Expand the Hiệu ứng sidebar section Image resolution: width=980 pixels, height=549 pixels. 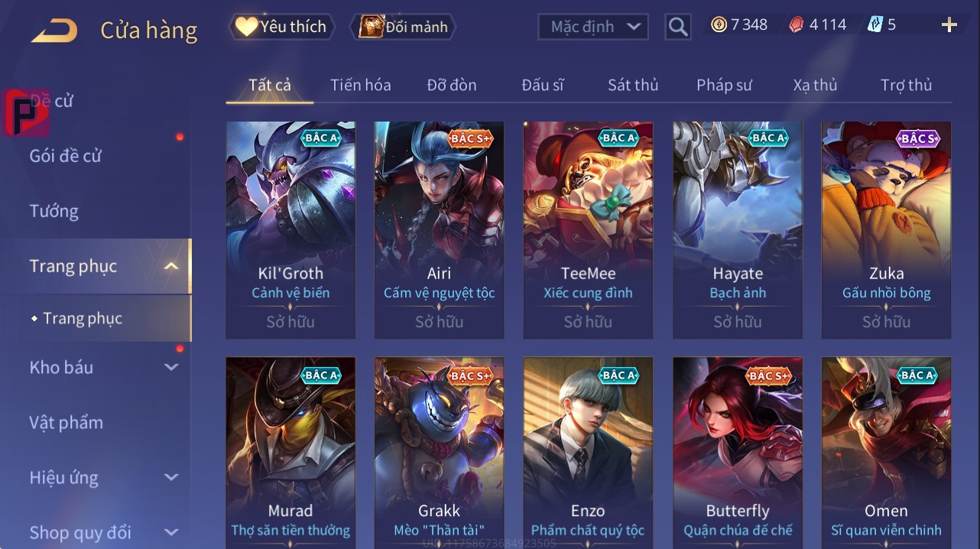tap(171, 477)
